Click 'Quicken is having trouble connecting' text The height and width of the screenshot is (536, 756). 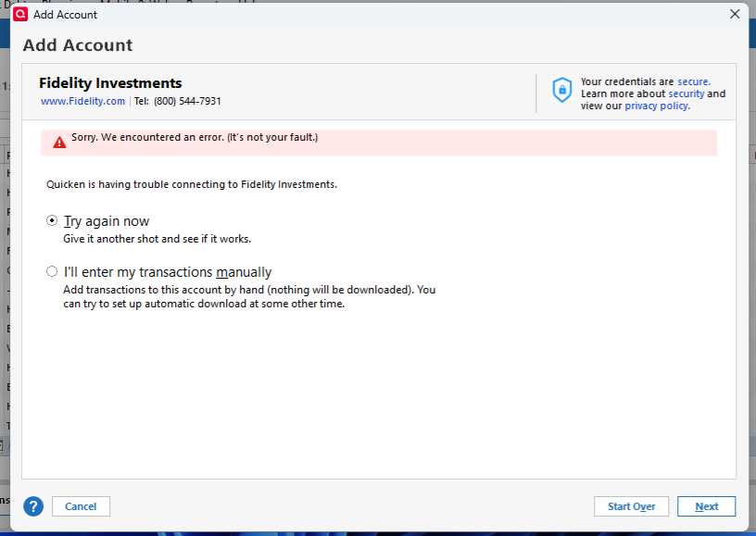[x=192, y=184]
